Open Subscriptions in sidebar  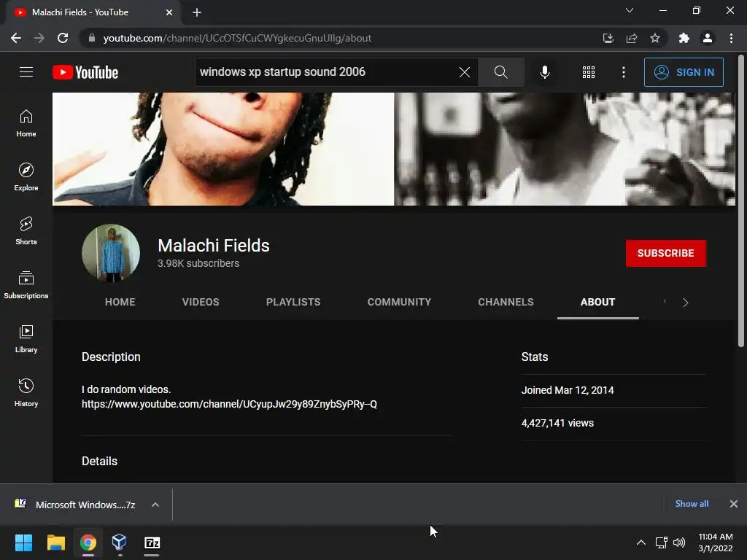26,285
